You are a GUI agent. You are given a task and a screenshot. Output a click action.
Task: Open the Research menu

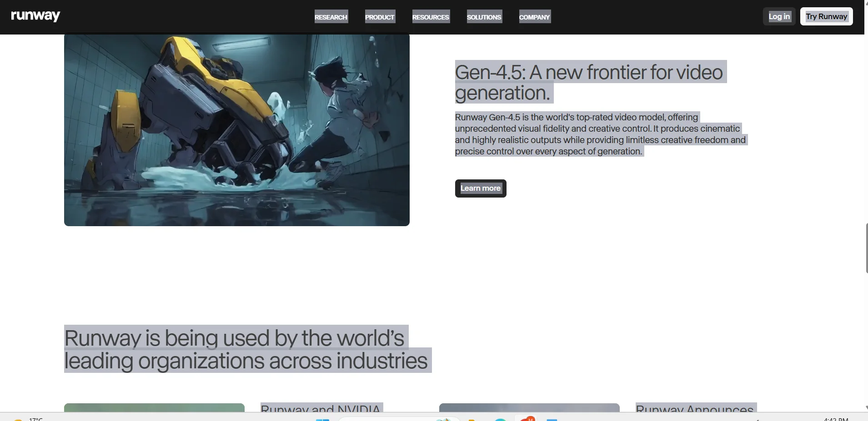pyautogui.click(x=331, y=17)
